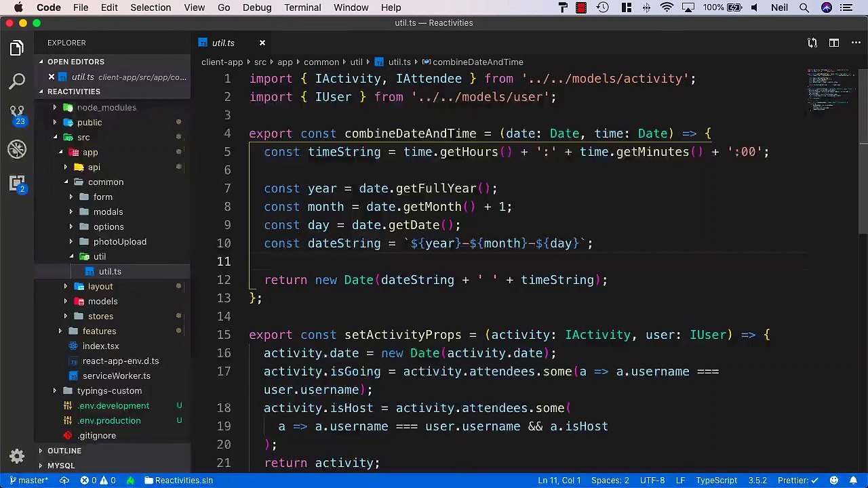Open the Debug view in activity bar
The height and width of the screenshot is (488, 868).
[x=17, y=149]
